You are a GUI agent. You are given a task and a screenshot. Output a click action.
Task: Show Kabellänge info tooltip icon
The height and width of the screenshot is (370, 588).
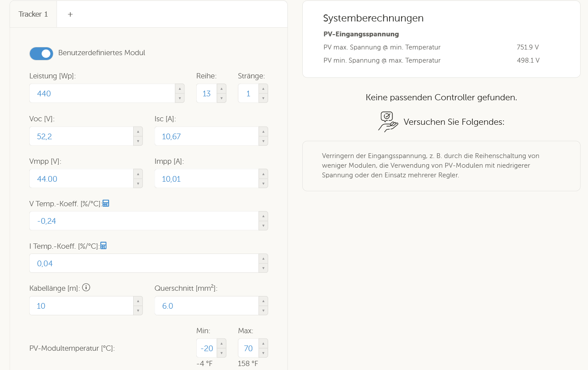coord(86,288)
